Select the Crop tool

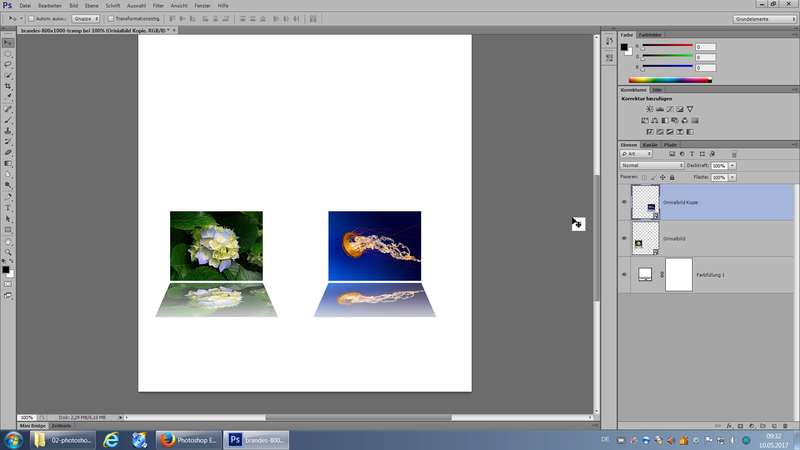(x=8, y=86)
